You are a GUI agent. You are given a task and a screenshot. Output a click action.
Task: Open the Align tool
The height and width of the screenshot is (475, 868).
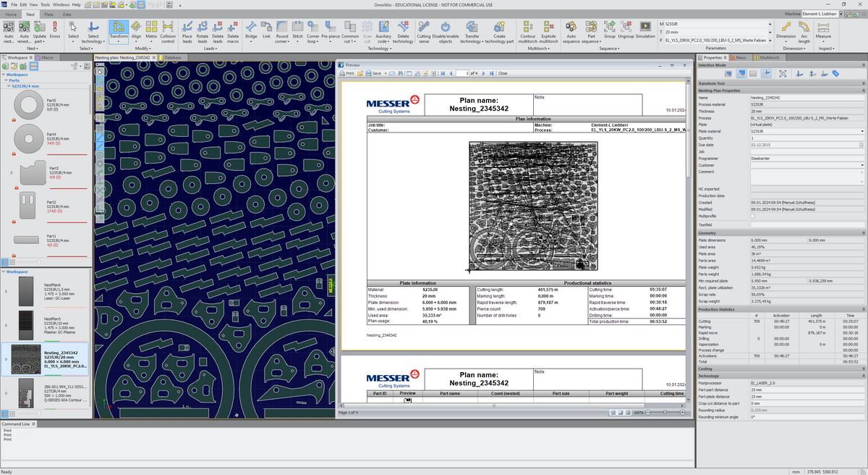coord(136,30)
